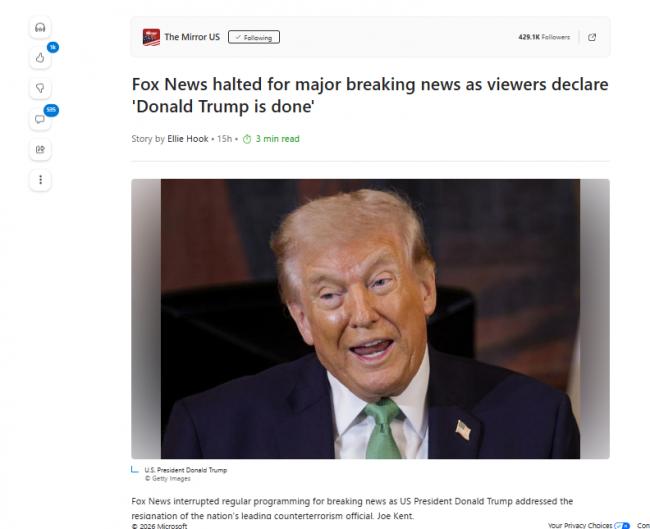Like the article with thumbs-up icon

click(40, 58)
